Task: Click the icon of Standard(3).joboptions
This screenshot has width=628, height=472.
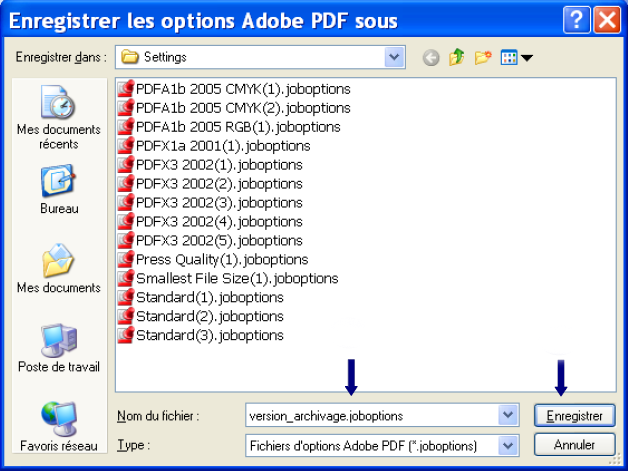Action: coord(126,335)
